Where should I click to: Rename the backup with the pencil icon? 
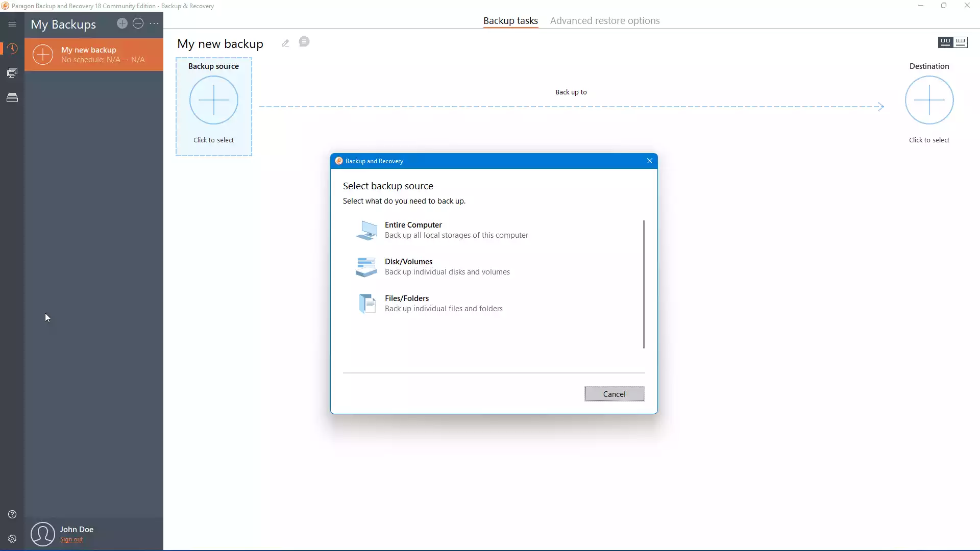pos(285,43)
